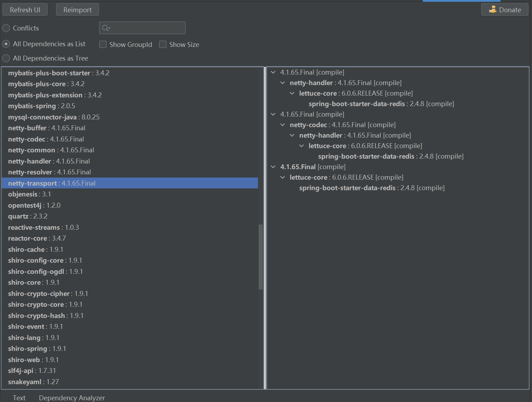Choose shiro-web in the dependency list

point(130,360)
